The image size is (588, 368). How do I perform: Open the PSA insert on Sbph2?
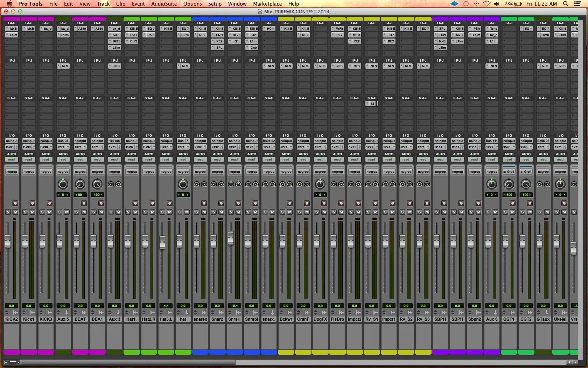pos(475,29)
